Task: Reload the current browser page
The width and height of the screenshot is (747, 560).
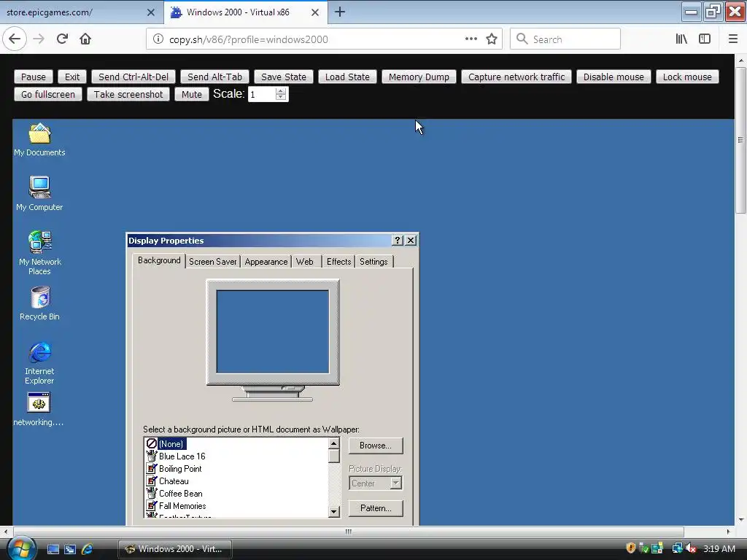Action: 62,39
